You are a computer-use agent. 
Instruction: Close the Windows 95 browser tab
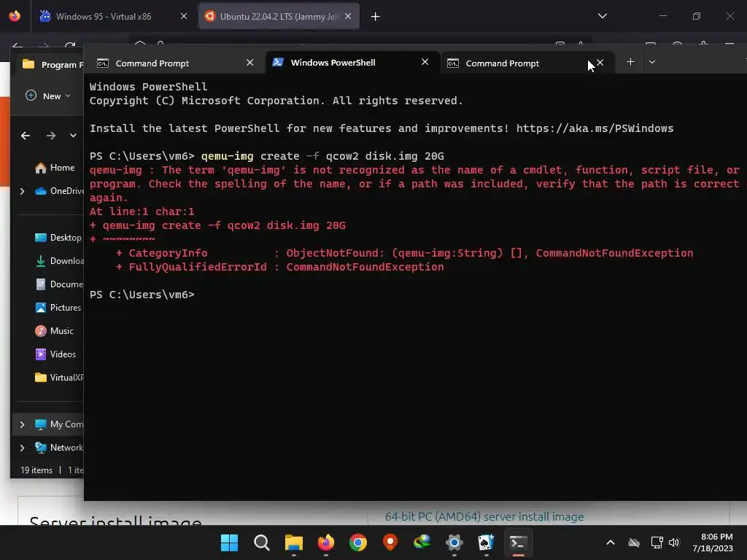pos(184,16)
